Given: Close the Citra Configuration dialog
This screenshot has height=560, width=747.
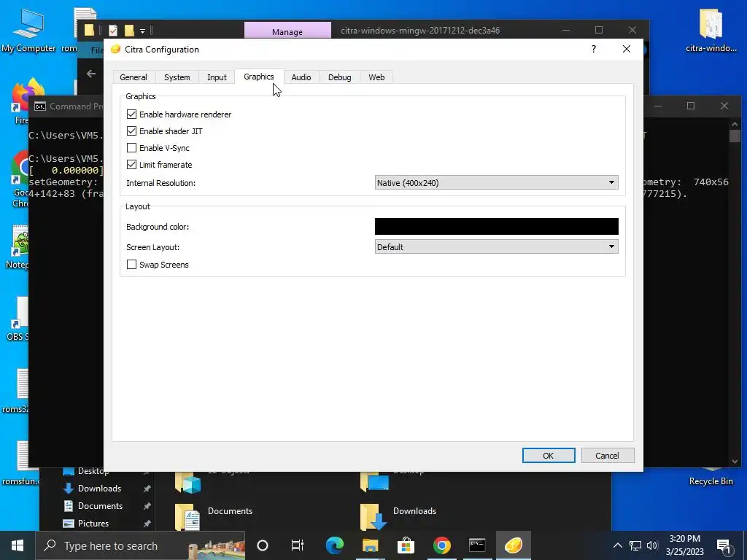Looking at the screenshot, I should (x=627, y=49).
